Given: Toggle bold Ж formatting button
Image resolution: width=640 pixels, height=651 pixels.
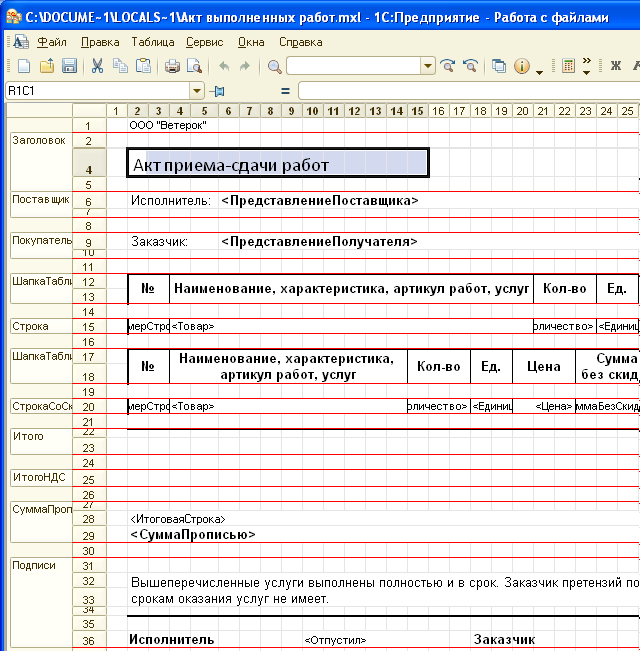Looking at the screenshot, I should [x=616, y=66].
